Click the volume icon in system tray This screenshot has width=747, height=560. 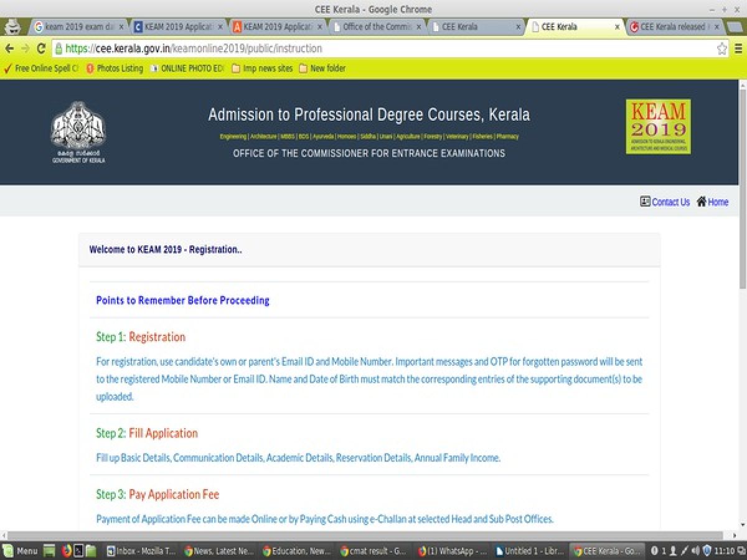point(695,551)
